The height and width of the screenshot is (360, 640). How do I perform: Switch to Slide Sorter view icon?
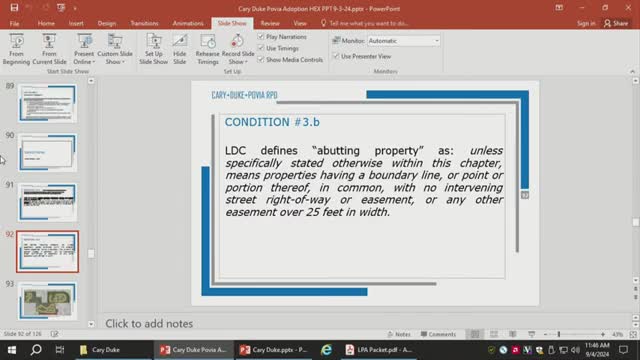pos(494,334)
